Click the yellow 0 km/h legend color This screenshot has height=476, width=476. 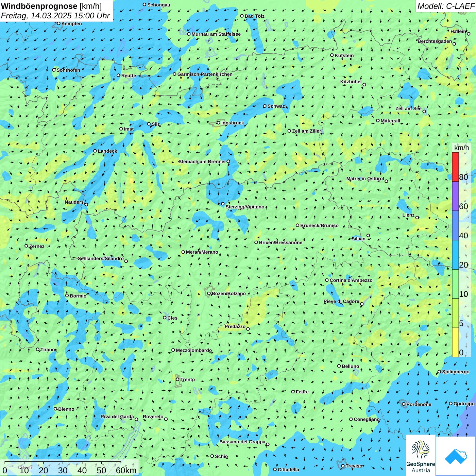(x=455, y=342)
